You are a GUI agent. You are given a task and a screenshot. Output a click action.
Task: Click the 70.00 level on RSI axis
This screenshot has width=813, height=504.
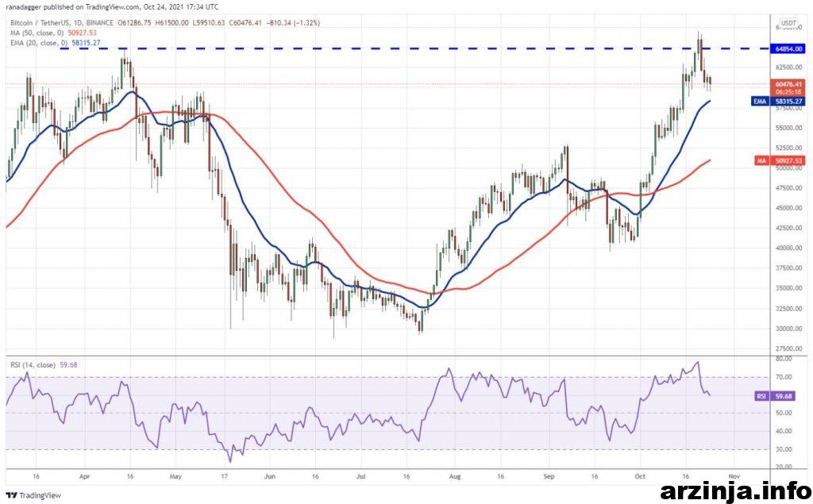[786, 377]
